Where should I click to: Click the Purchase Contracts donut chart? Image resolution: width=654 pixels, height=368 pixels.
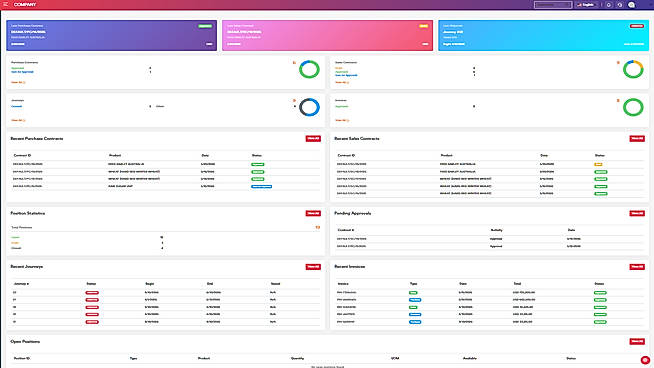(309, 69)
